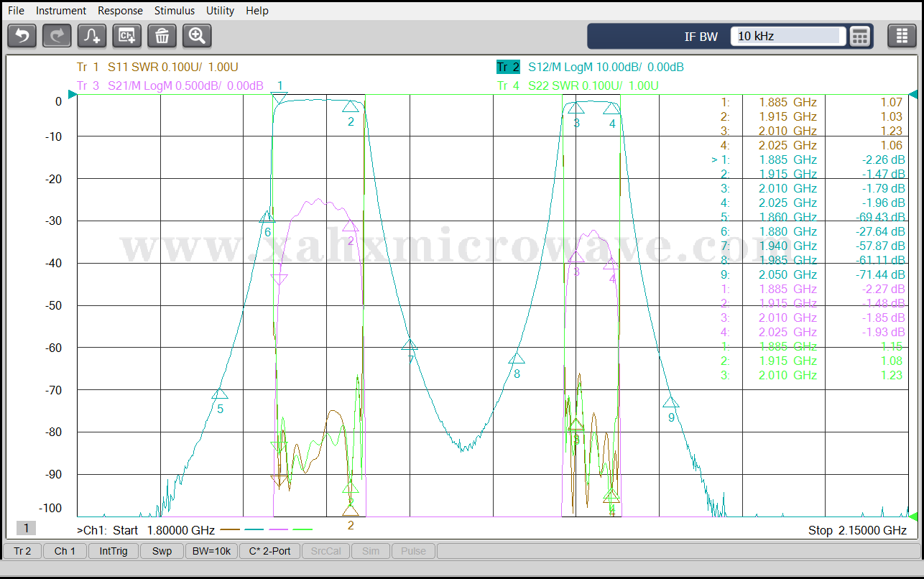Open the numeric keypad calculator icon
This screenshot has width=924, height=579.
pos(860,36)
